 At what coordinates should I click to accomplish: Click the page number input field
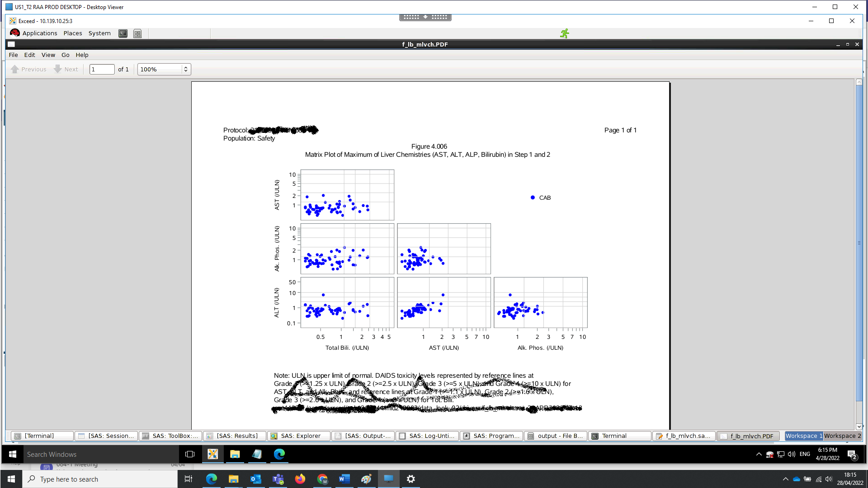(x=102, y=69)
